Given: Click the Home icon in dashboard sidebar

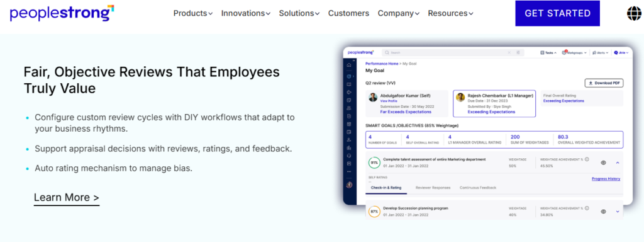Looking at the screenshot, I should tap(349, 65).
